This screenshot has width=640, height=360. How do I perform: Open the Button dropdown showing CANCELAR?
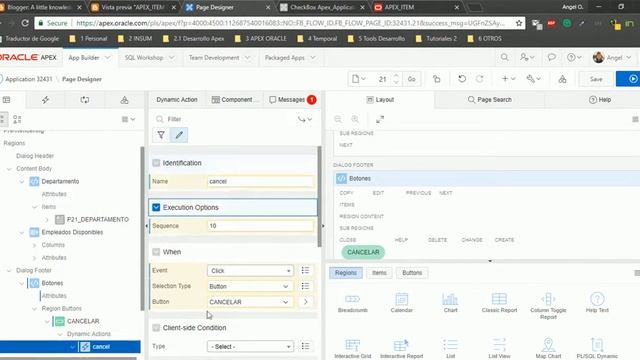pos(250,302)
